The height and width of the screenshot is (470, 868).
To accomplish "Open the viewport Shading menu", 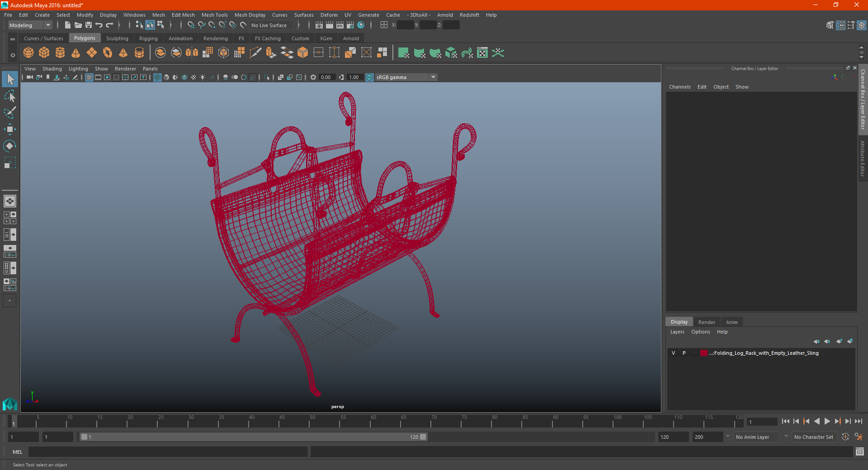I will [x=52, y=69].
